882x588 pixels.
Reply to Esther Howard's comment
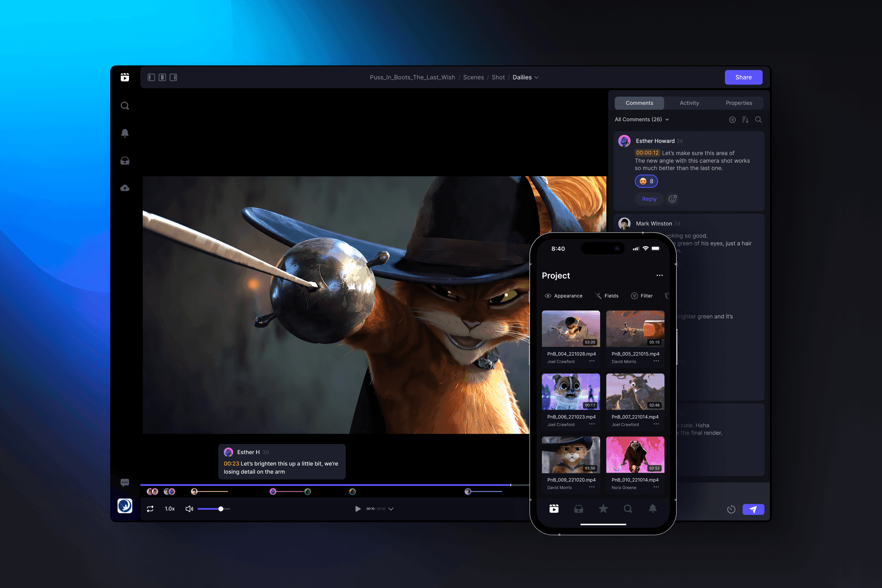tap(649, 199)
